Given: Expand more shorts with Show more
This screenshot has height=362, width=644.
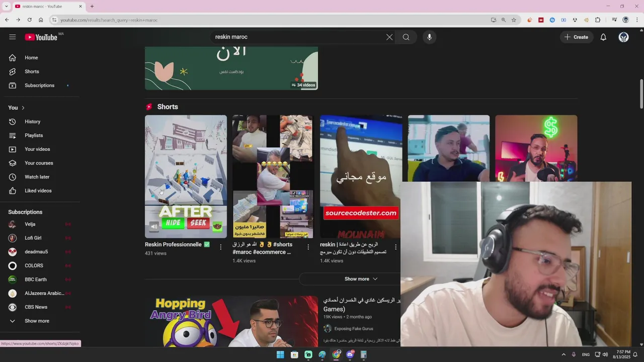Looking at the screenshot, I should (x=361, y=279).
